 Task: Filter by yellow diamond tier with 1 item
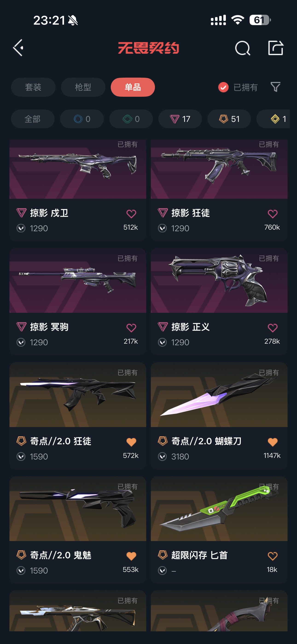[x=273, y=119]
